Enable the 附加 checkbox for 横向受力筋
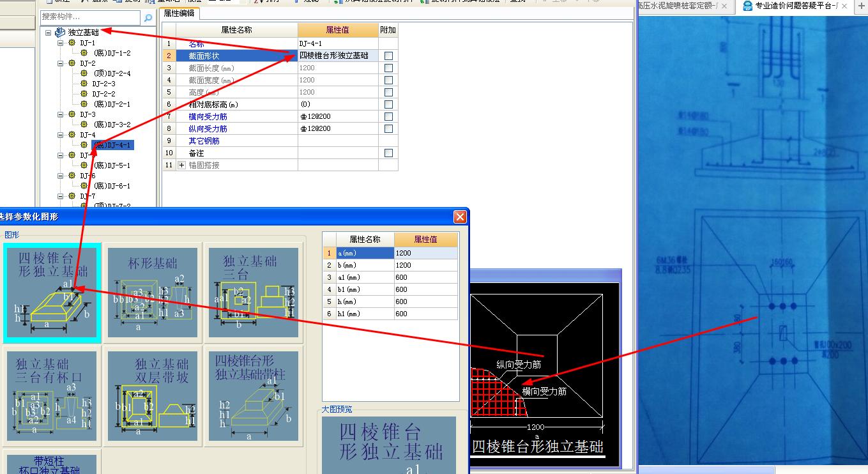868x474 pixels. coord(388,116)
